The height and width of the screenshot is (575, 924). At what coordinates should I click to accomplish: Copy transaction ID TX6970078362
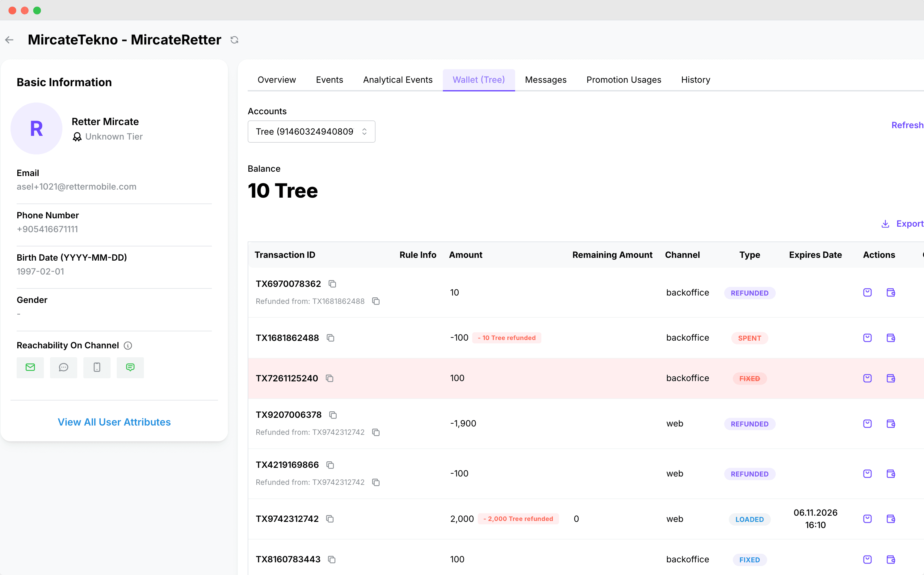(x=332, y=284)
